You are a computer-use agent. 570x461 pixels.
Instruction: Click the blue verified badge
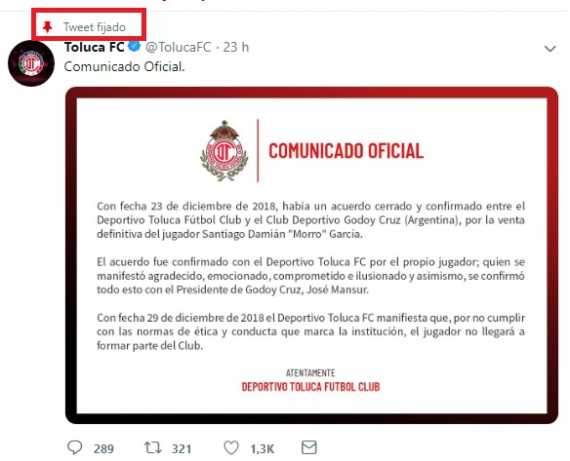135,46
